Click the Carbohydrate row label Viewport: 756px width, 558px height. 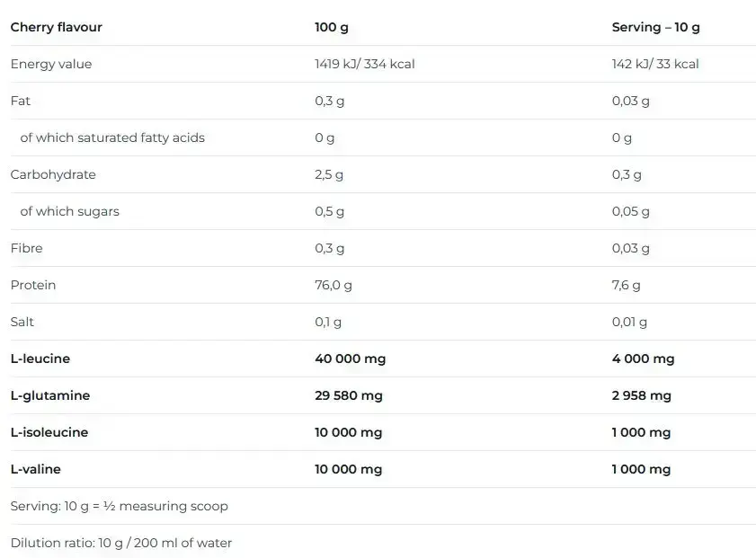(53, 174)
